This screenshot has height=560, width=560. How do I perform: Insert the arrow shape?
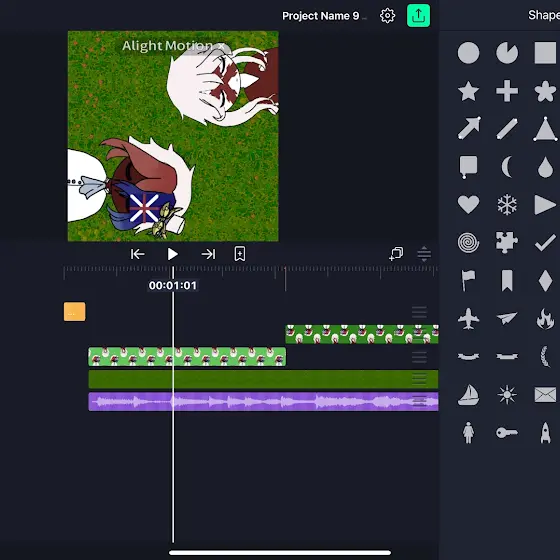469,128
